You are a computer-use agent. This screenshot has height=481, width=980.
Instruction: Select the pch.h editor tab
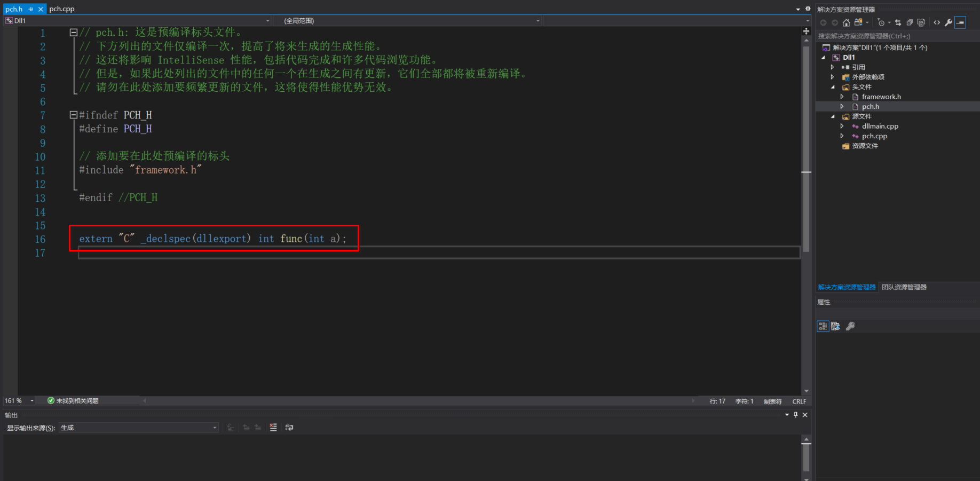[14, 9]
